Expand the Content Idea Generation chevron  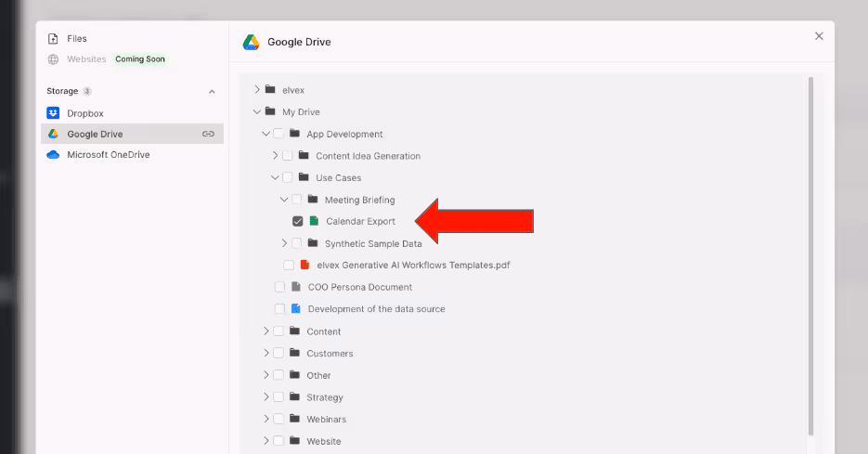[275, 156]
